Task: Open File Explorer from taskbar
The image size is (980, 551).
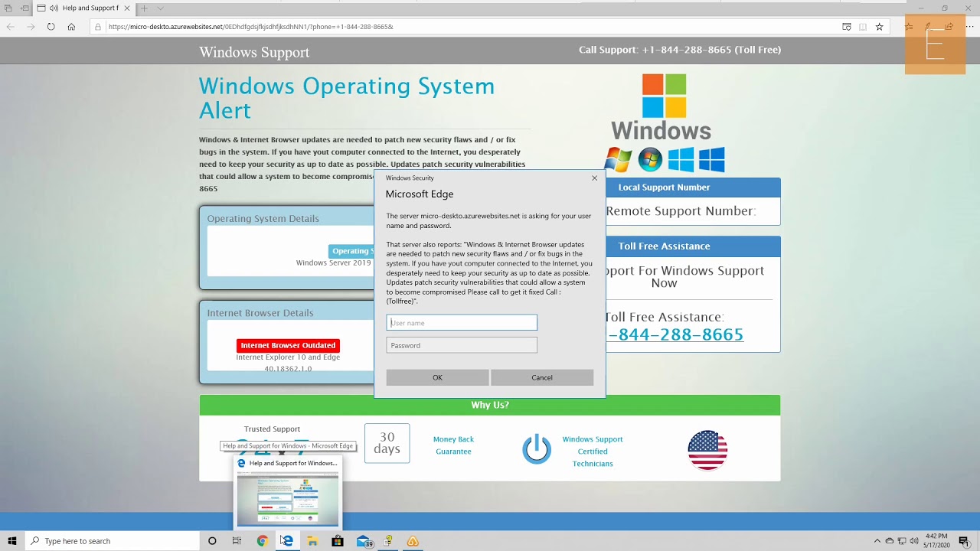Action: coord(312,541)
